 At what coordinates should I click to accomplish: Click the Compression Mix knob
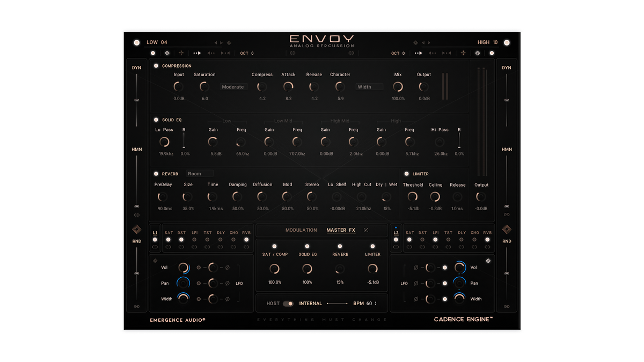[x=398, y=86]
